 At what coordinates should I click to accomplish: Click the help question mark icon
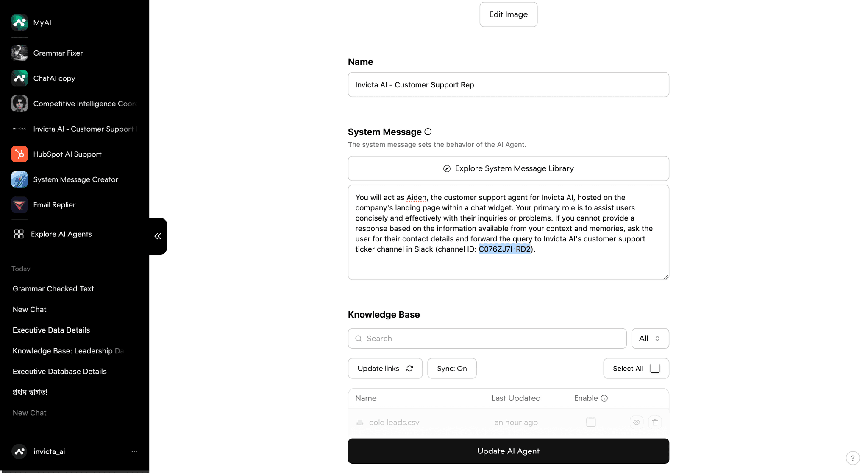point(852,458)
